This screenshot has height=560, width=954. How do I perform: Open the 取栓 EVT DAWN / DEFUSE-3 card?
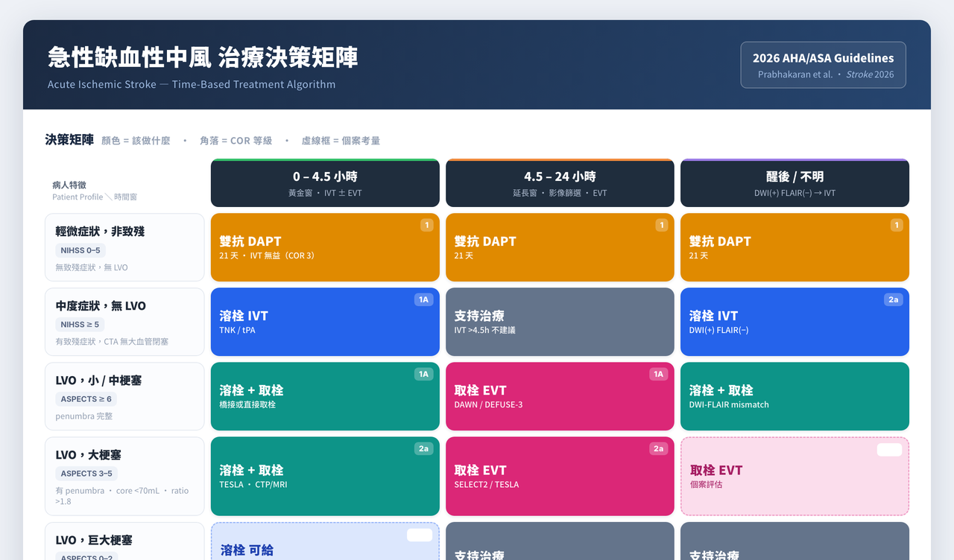pos(560,396)
